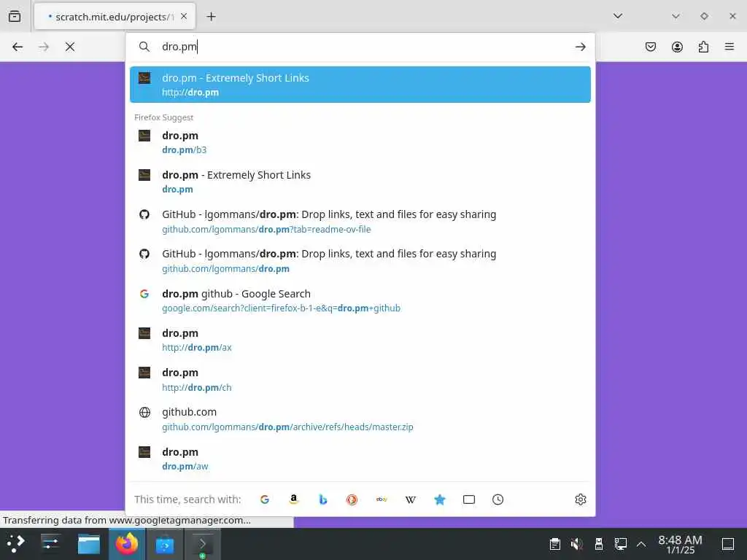Click the forward arrow navigation button
747x560 pixels.
click(44, 47)
